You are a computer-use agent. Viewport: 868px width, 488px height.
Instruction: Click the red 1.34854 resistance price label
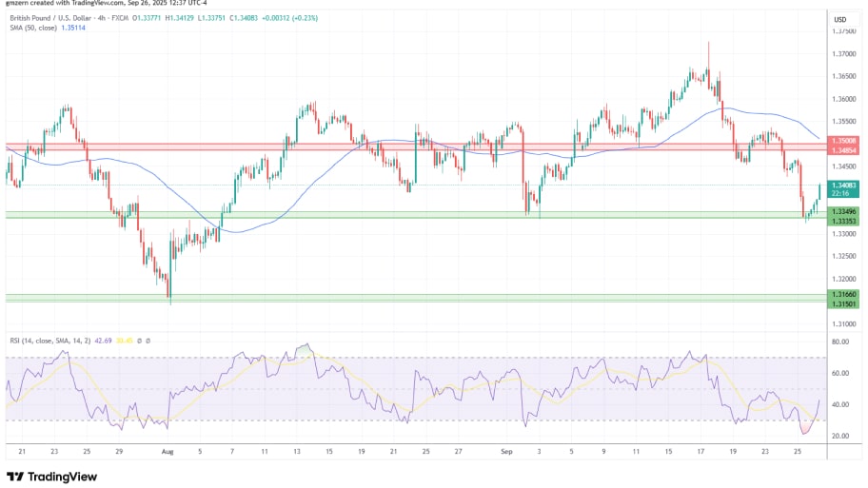tap(843, 149)
